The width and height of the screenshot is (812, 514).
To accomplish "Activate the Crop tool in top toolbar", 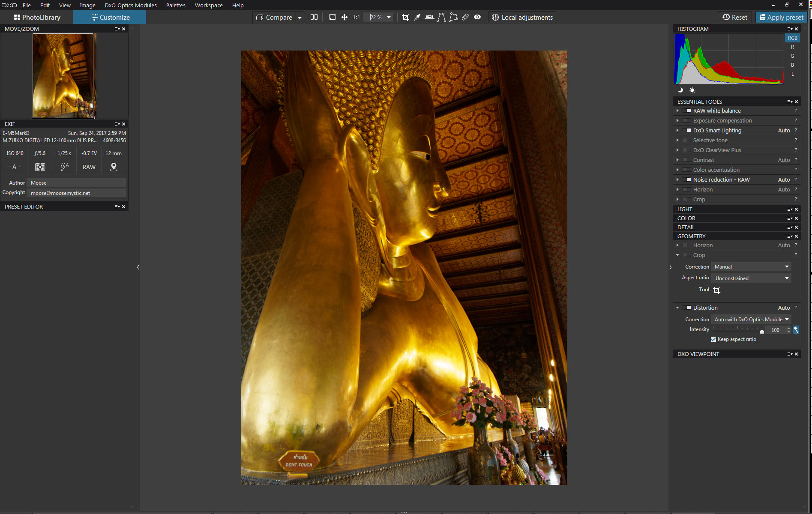I will coord(405,17).
